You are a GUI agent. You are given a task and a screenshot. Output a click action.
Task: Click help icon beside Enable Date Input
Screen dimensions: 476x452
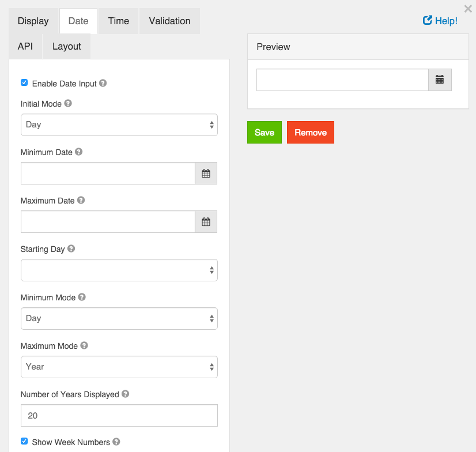click(103, 83)
